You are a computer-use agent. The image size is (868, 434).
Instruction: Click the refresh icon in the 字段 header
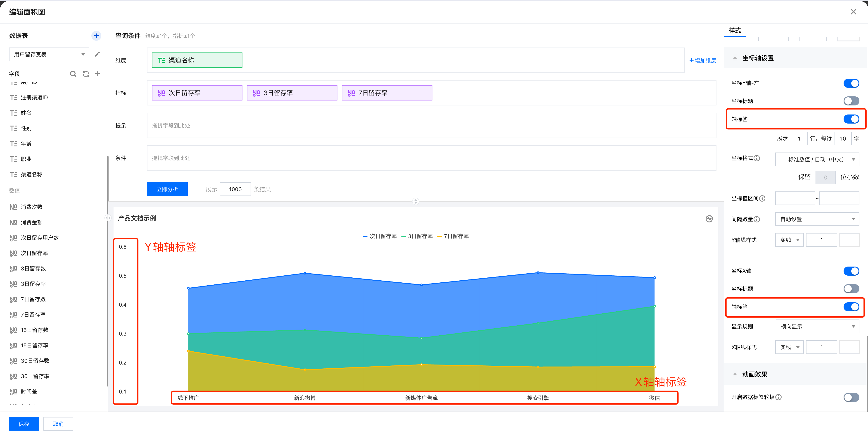pos(86,74)
